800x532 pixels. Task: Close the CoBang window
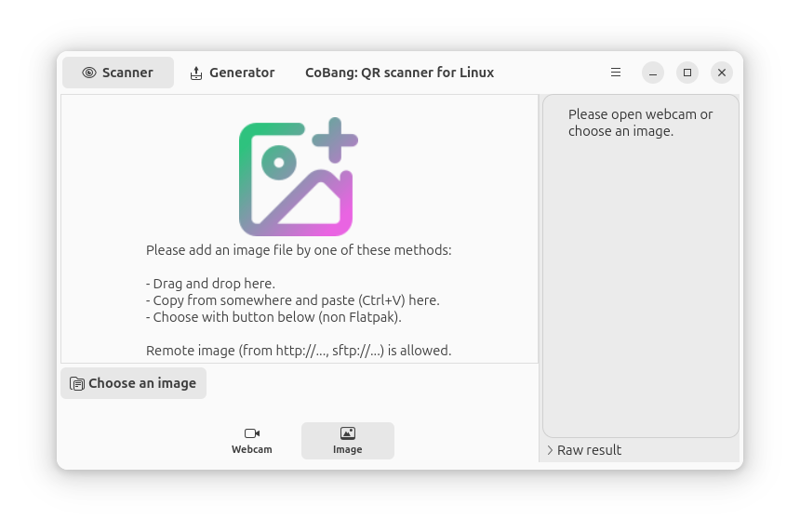pyautogui.click(x=722, y=73)
